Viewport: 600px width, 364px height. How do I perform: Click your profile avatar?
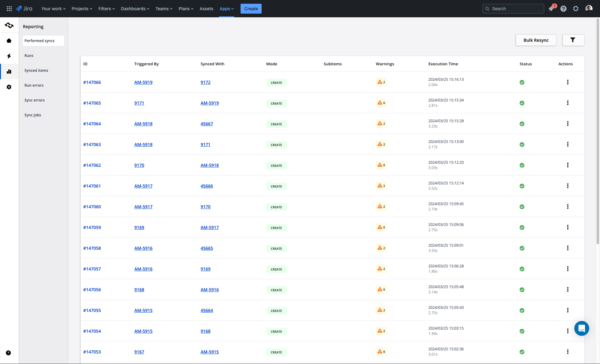589,9
